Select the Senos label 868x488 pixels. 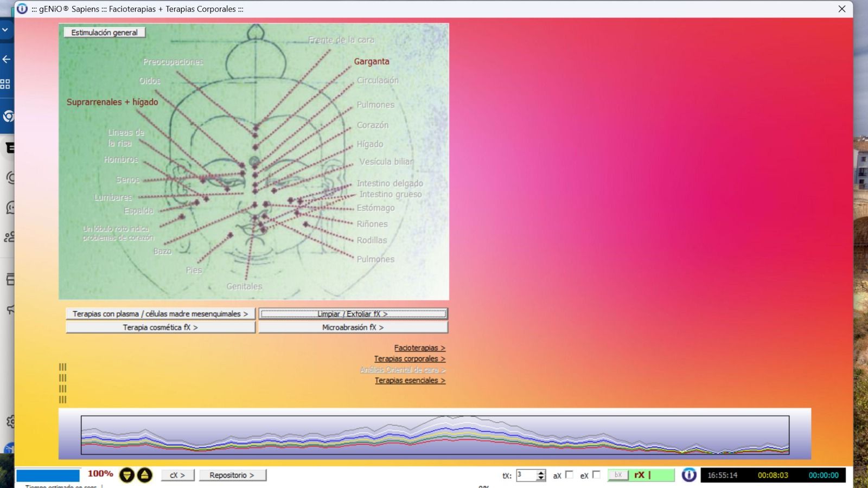[128, 179]
